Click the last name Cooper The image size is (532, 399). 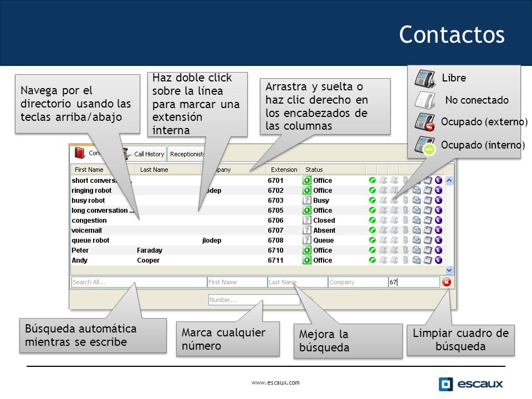coord(149,260)
